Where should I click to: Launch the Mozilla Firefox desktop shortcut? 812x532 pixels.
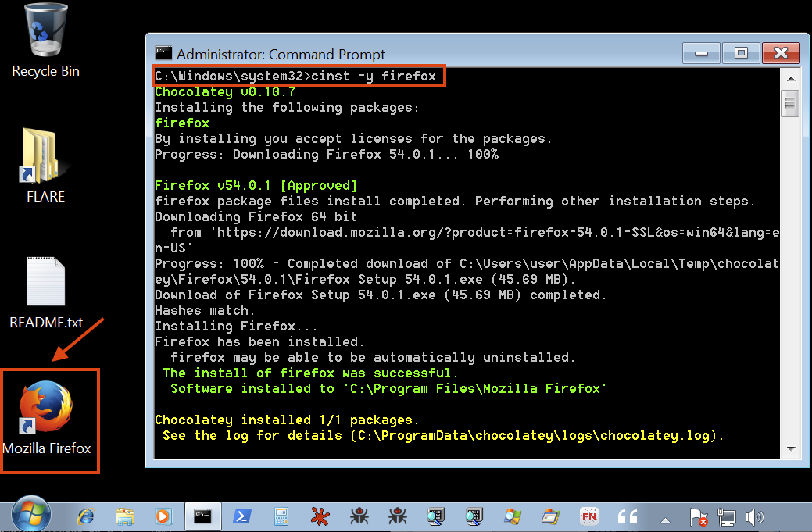coord(47,418)
